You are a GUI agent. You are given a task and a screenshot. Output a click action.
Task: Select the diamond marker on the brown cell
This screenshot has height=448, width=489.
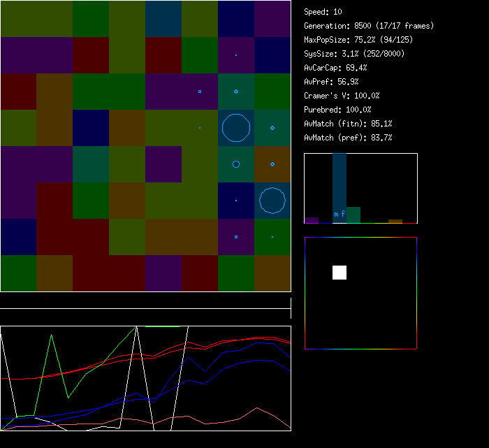(x=272, y=164)
